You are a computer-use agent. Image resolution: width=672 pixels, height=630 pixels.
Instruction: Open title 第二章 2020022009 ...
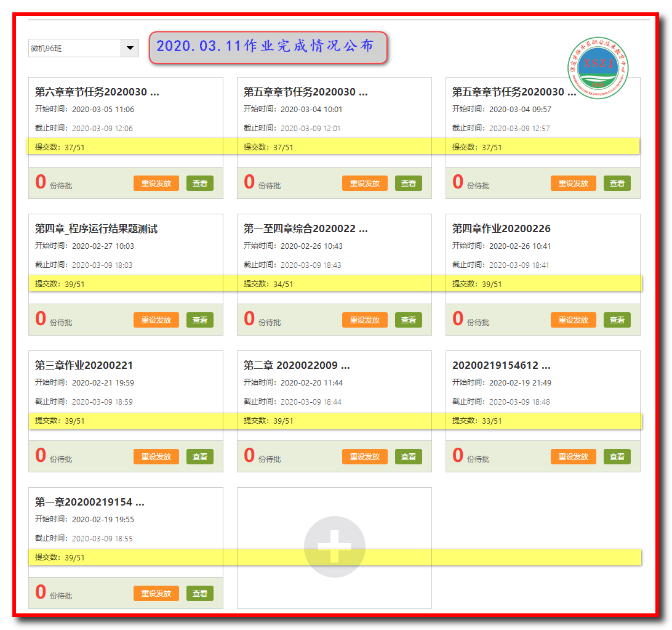[x=297, y=365]
